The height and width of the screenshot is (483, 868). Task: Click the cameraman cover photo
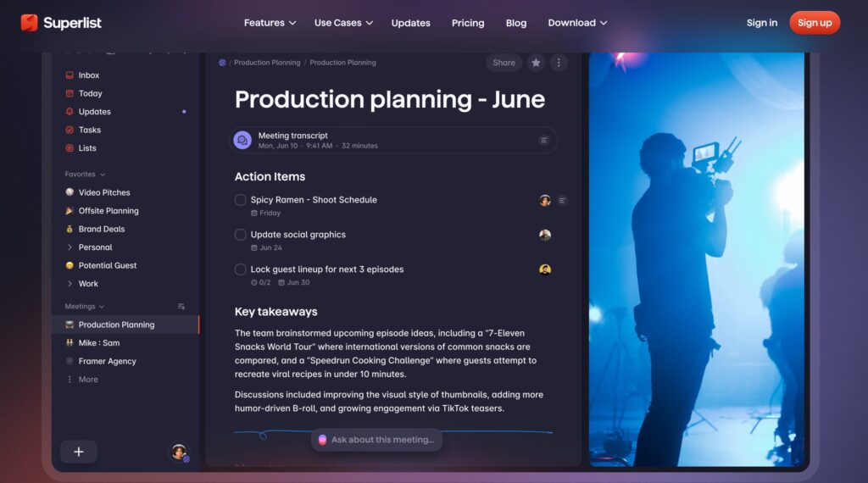click(x=697, y=259)
